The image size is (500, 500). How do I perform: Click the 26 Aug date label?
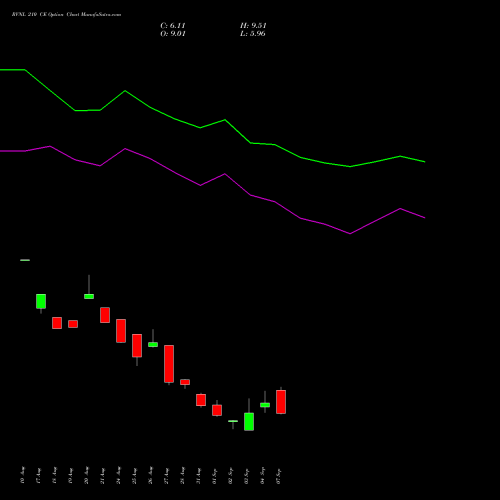tap(151, 476)
